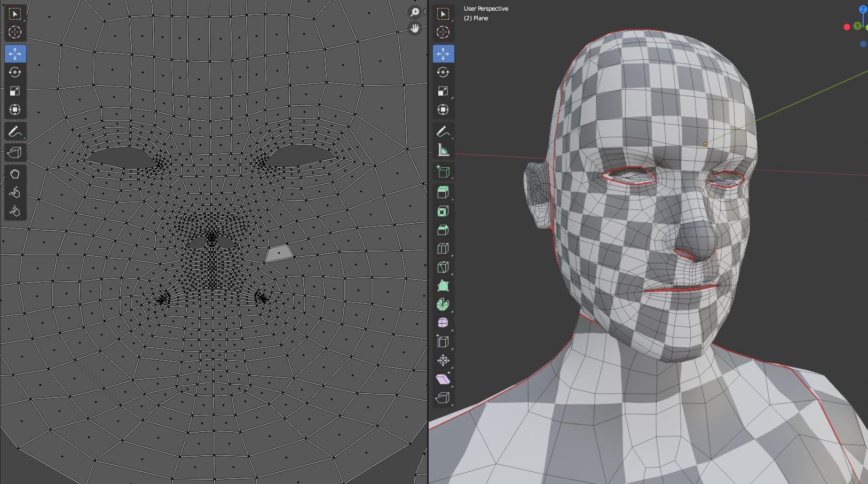Select the Select Box tool in UV editor
868x484 pixels.
click(15, 13)
